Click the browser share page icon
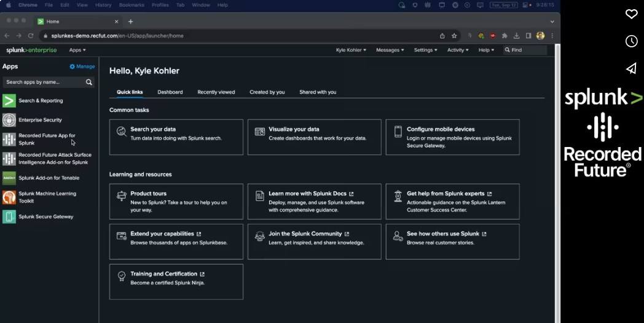 coord(442,36)
